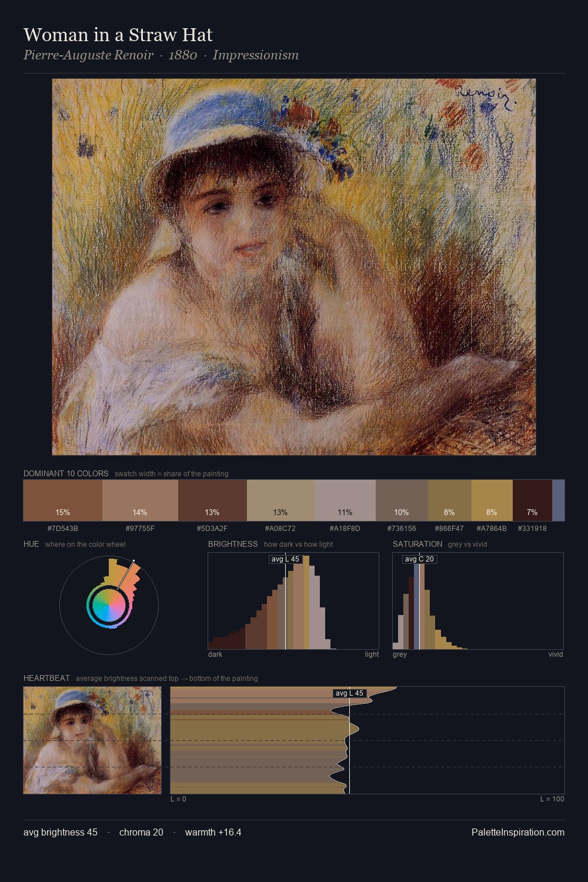Click the HUE section heading
Viewport: 588px width, 882px height.
31,544
